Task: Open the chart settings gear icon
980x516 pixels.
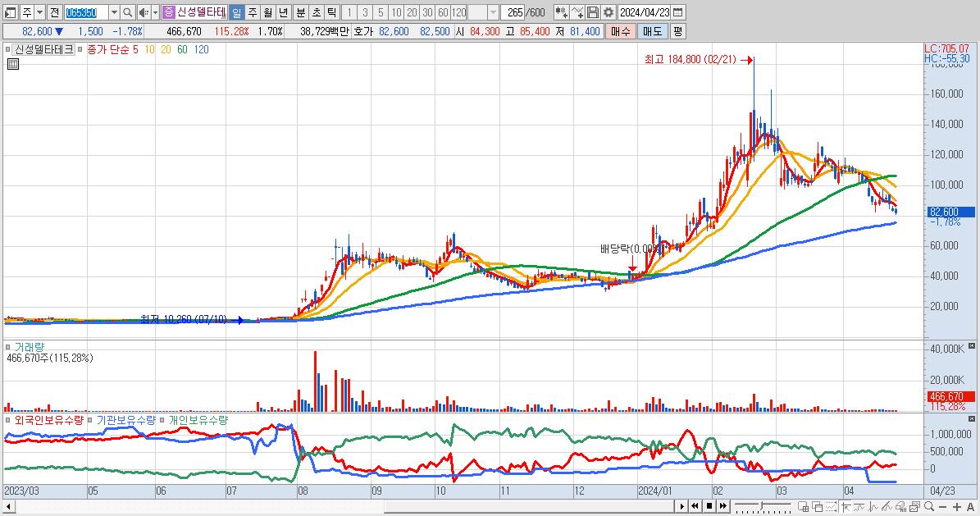Action: (x=609, y=12)
